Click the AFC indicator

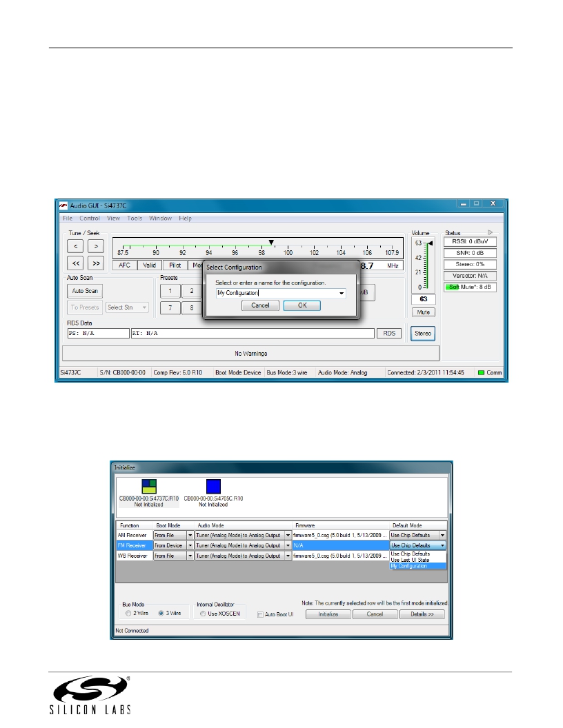click(x=124, y=265)
